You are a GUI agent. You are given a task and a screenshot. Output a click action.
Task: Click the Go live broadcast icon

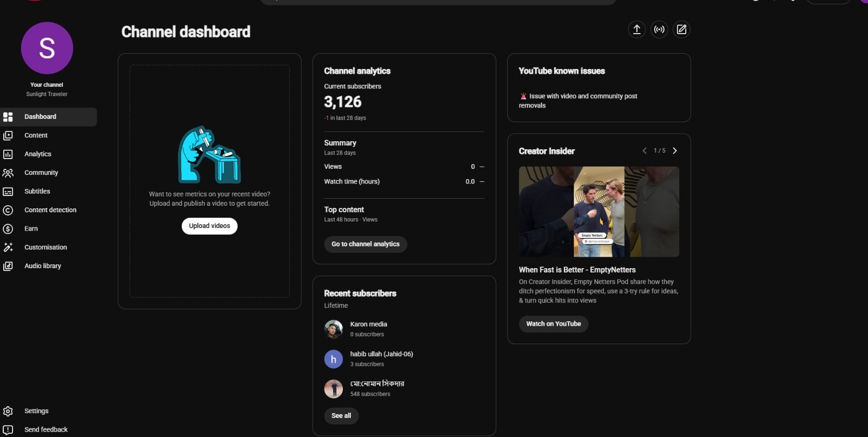point(659,29)
